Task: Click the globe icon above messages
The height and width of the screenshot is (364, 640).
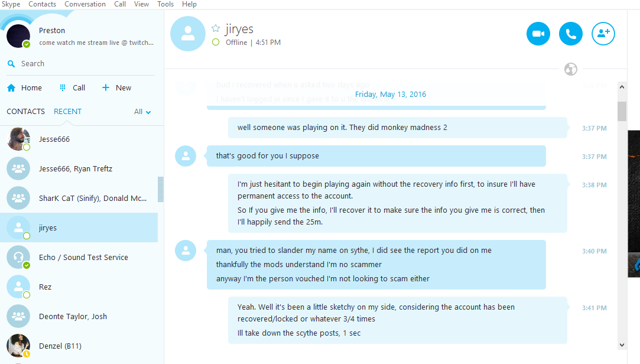Action: 571,69
